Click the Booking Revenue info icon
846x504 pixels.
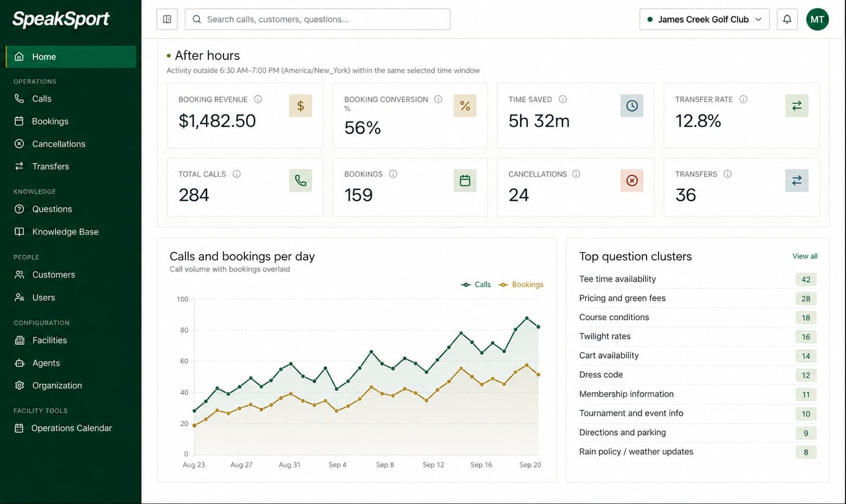coord(258,99)
